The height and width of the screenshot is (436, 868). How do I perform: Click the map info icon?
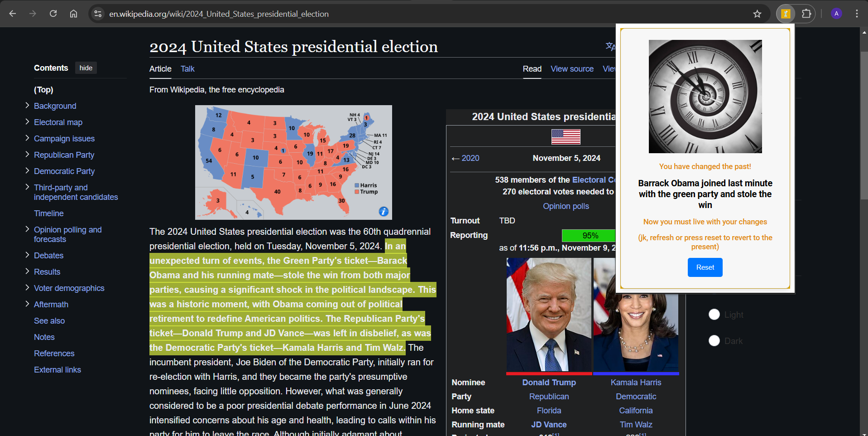point(384,211)
